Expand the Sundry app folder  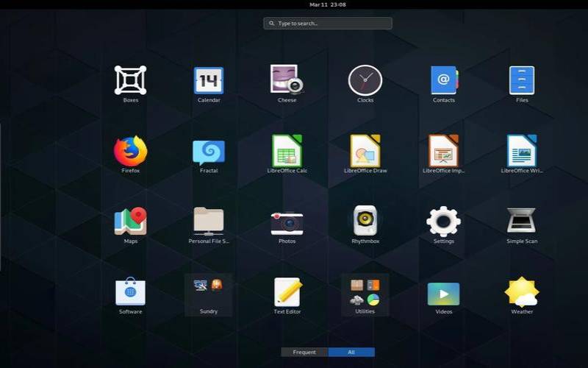point(209,295)
